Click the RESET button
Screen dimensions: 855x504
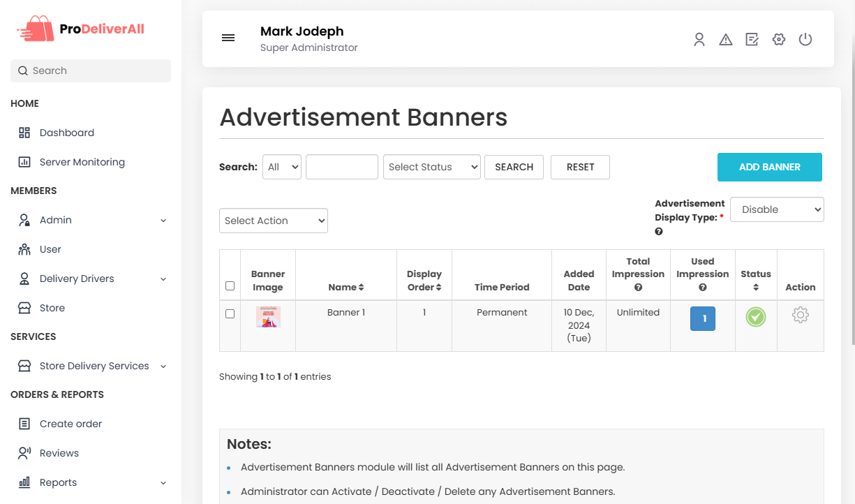point(580,167)
